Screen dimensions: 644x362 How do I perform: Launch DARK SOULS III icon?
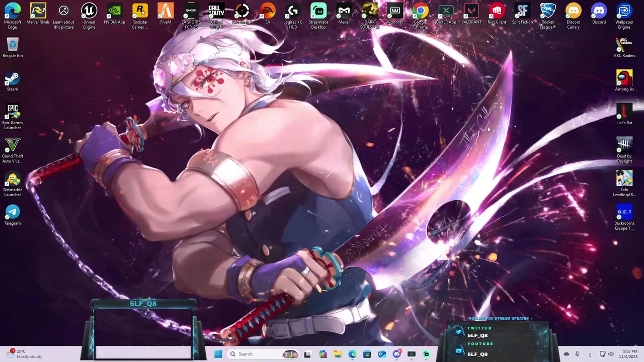click(369, 16)
